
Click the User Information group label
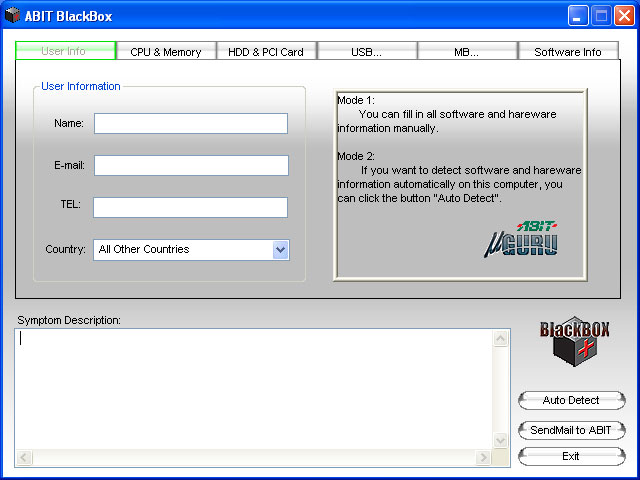point(81,87)
